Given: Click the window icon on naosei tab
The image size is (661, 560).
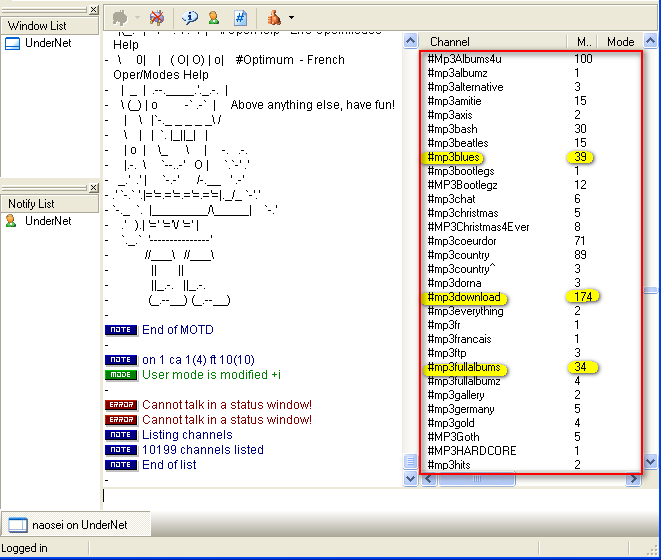Looking at the screenshot, I should (x=18, y=525).
